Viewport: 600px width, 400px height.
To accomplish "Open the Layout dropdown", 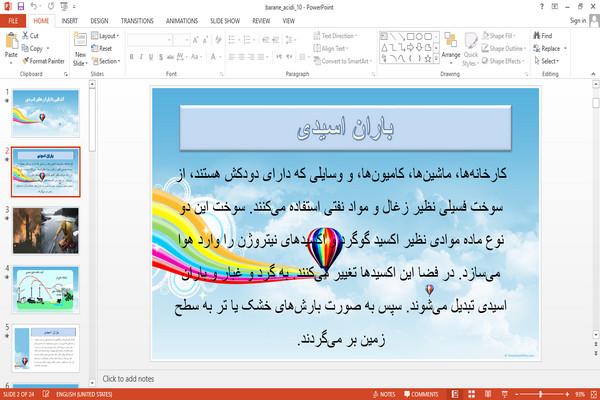I will pos(105,36).
